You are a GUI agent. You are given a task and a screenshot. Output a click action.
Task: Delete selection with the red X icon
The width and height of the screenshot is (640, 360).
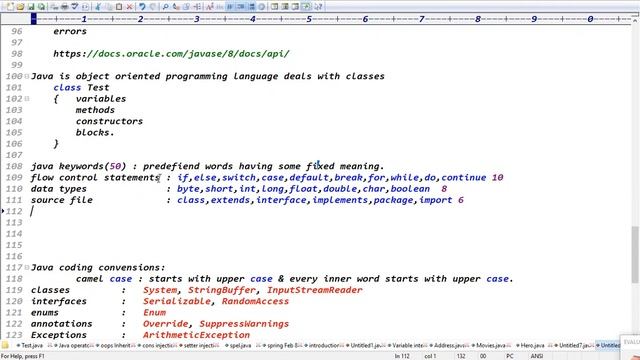click(129, 7)
